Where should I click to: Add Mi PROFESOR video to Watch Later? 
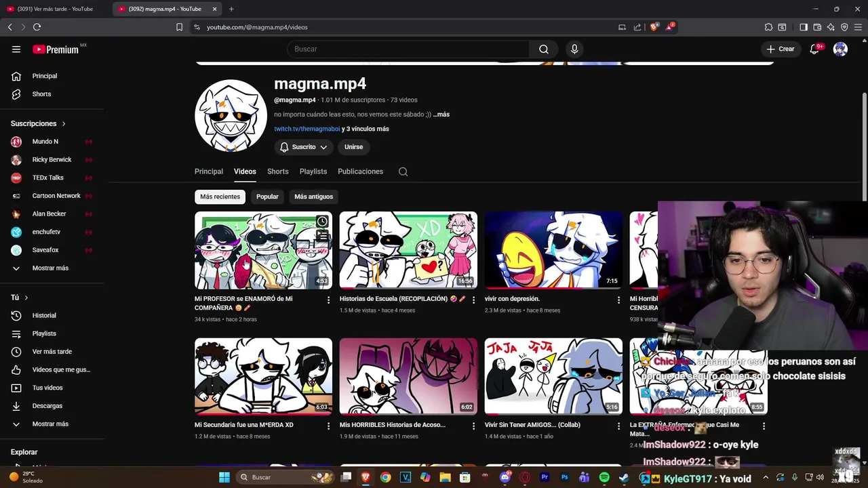322,222
